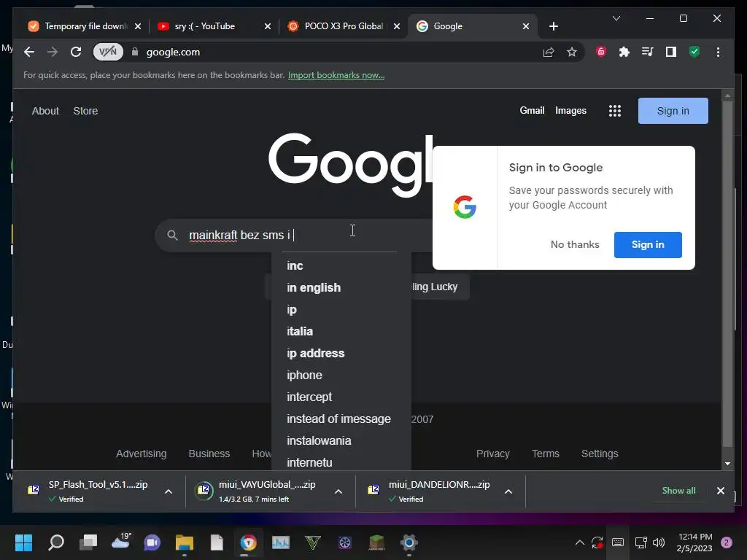Select the 'italia' suggestion
This screenshot has height=560, width=747.
click(x=341, y=332)
